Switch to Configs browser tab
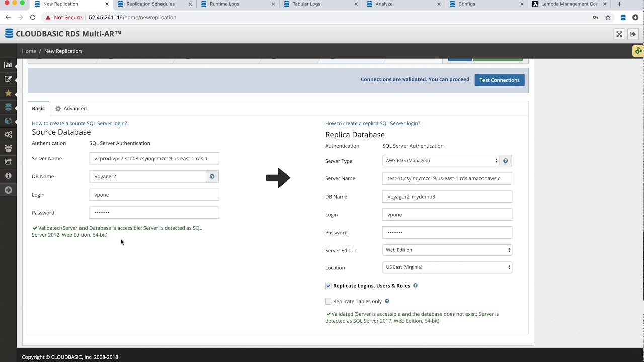The width and height of the screenshot is (644, 362). click(466, 4)
